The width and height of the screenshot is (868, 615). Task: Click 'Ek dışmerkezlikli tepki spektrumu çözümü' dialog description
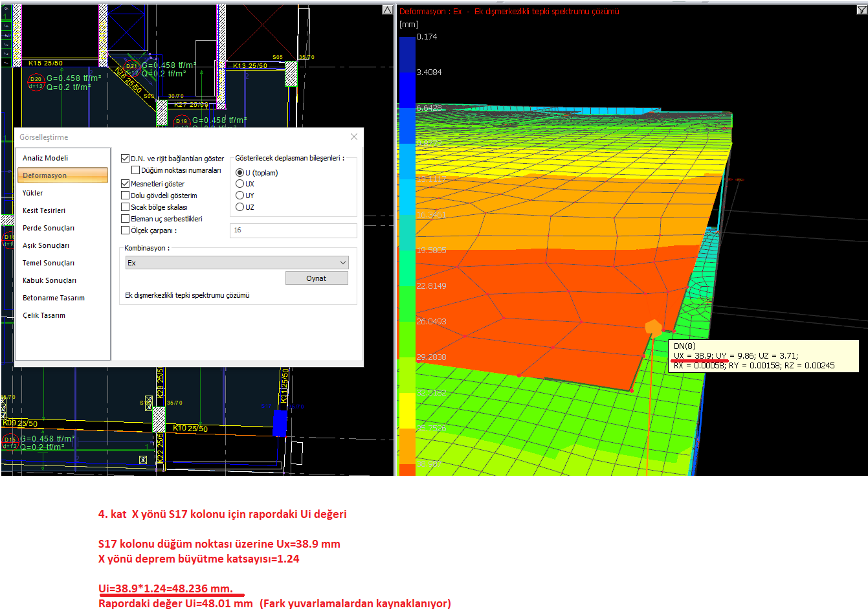point(187,295)
